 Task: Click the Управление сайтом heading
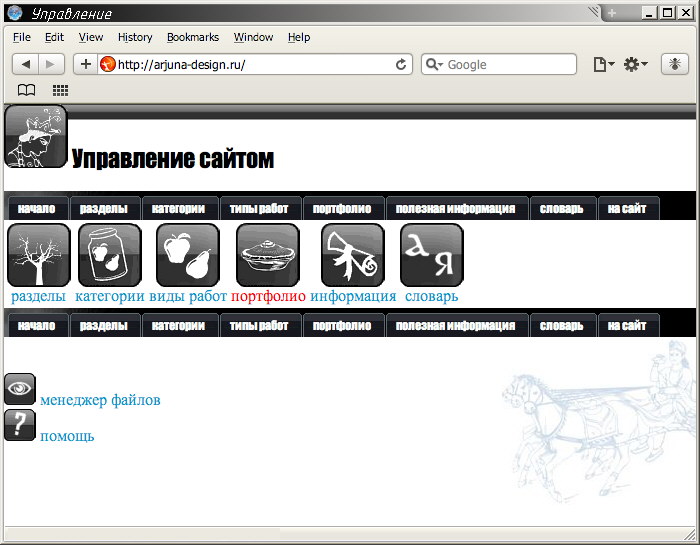(173, 159)
